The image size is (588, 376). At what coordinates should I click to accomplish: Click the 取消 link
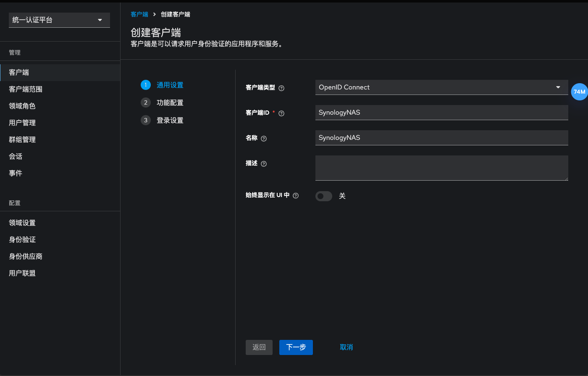[346, 347]
